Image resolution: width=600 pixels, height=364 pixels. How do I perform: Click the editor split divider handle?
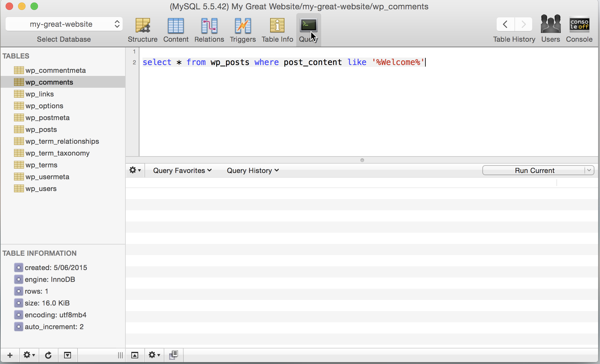(362, 160)
